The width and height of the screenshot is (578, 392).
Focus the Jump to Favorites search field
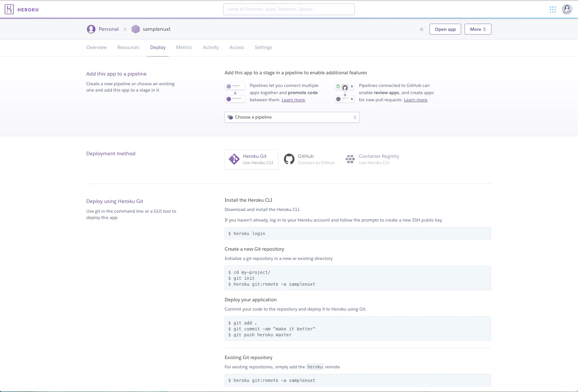[x=289, y=9]
